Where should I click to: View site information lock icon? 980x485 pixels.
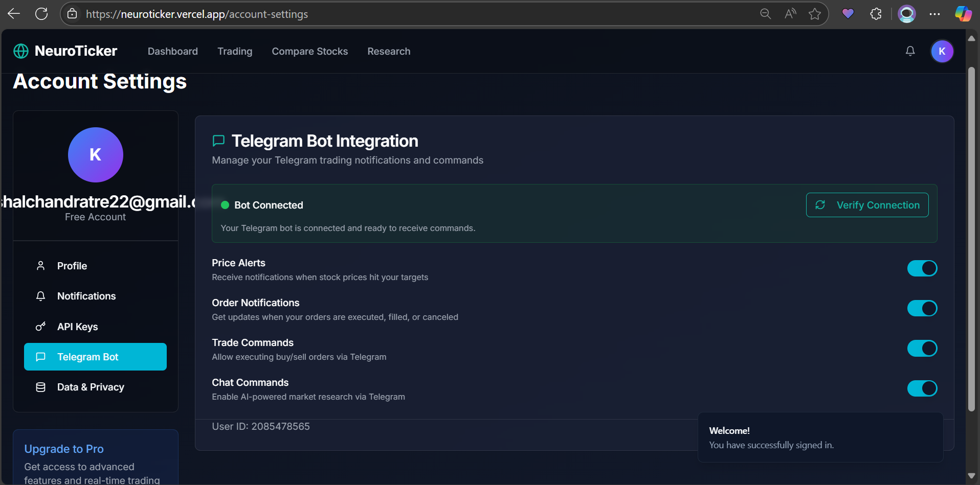pos(73,14)
